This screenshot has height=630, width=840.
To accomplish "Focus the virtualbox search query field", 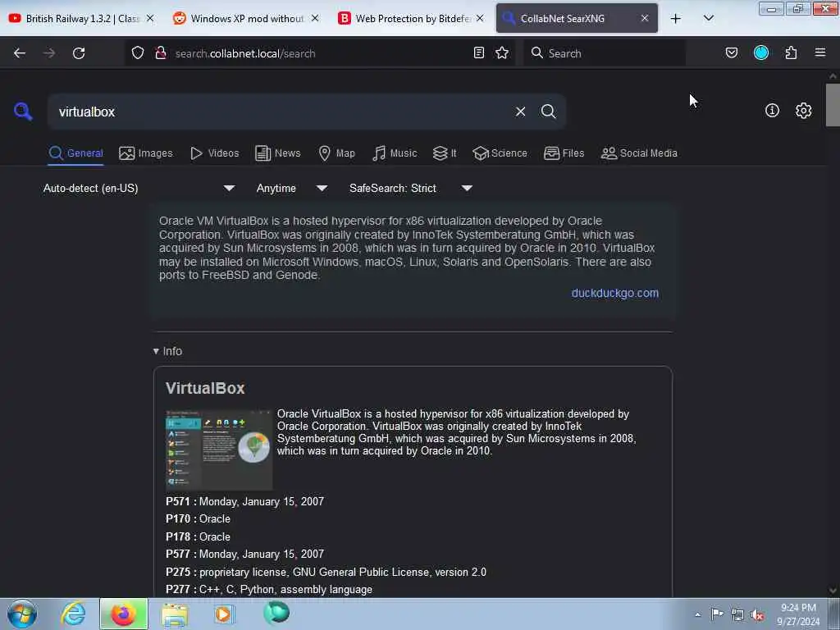I will [279, 112].
